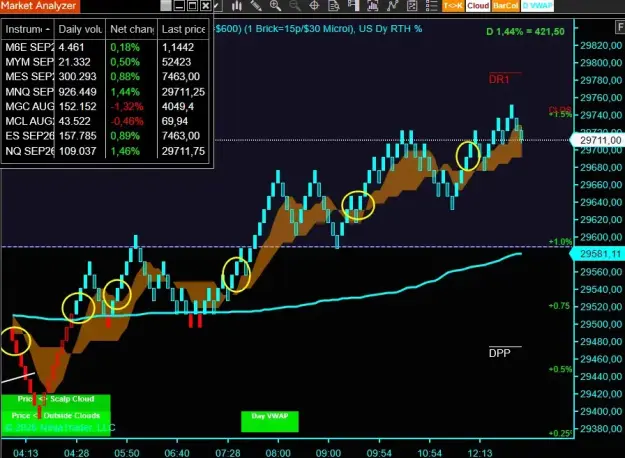Toggle the T<>K toolbar button

(x=453, y=6)
